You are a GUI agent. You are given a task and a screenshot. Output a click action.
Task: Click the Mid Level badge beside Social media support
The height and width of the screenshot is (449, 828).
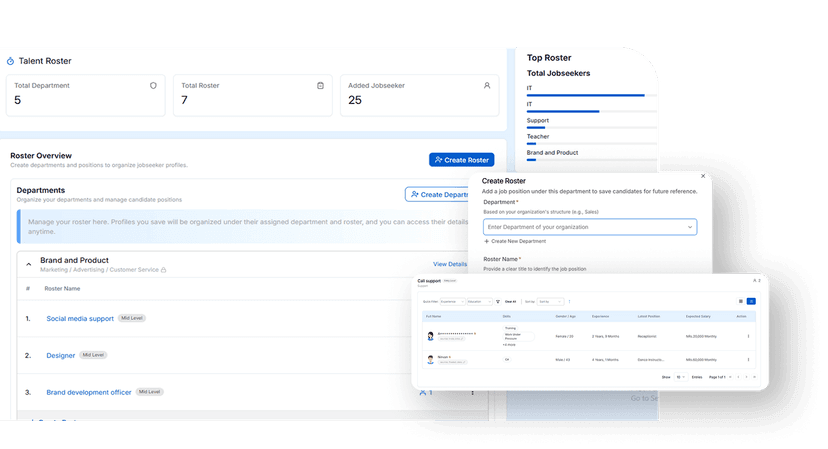pos(131,318)
